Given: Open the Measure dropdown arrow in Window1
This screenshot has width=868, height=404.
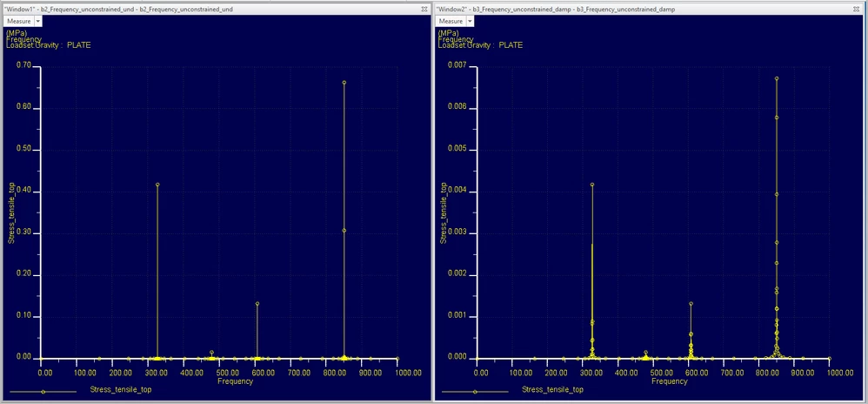Looking at the screenshot, I should [37, 21].
